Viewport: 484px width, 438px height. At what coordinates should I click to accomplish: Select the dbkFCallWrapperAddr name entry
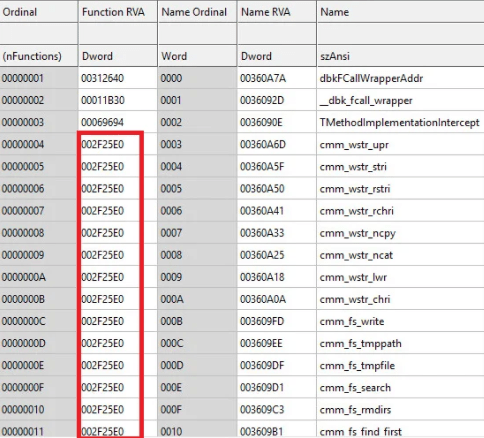point(401,78)
